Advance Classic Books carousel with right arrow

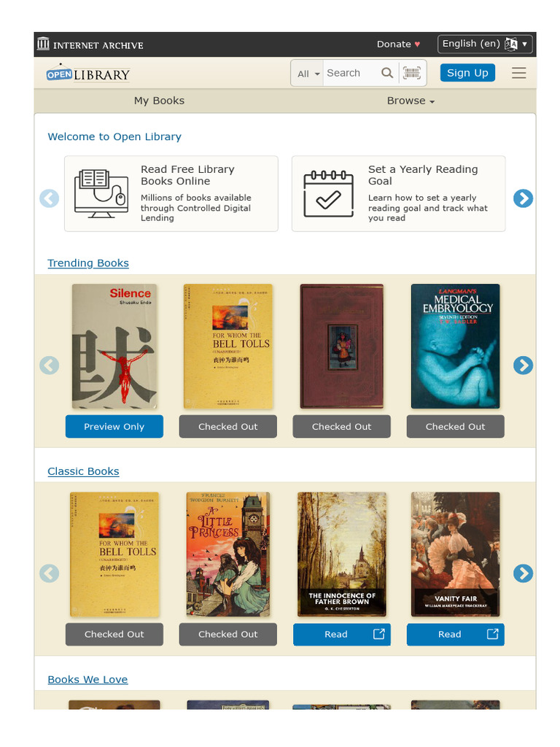[523, 573]
